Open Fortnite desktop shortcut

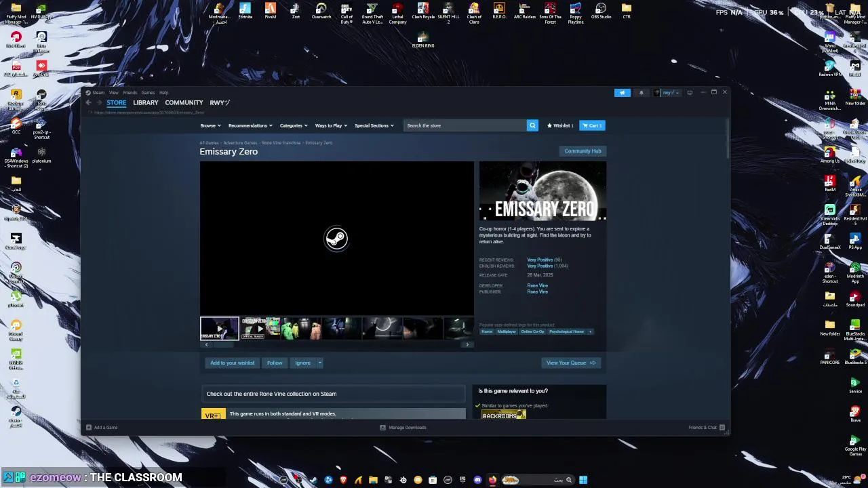click(x=245, y=12)
